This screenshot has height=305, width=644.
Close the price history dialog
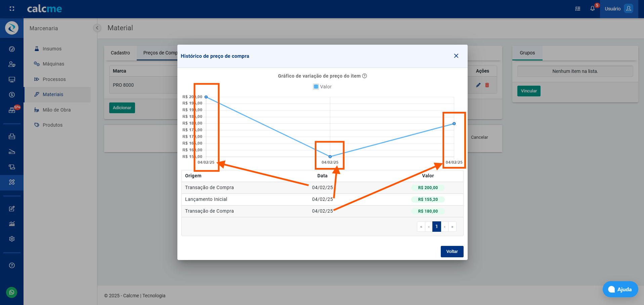[456, 56]
